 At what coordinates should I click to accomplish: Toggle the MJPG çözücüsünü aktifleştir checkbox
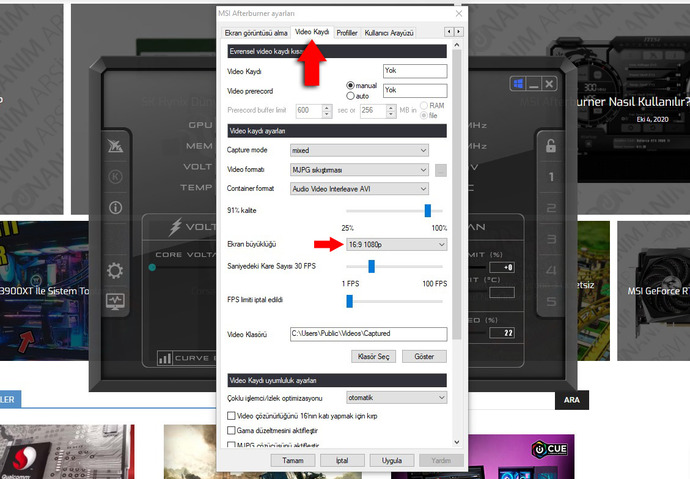pyautogui.click(x=231, y=445)
